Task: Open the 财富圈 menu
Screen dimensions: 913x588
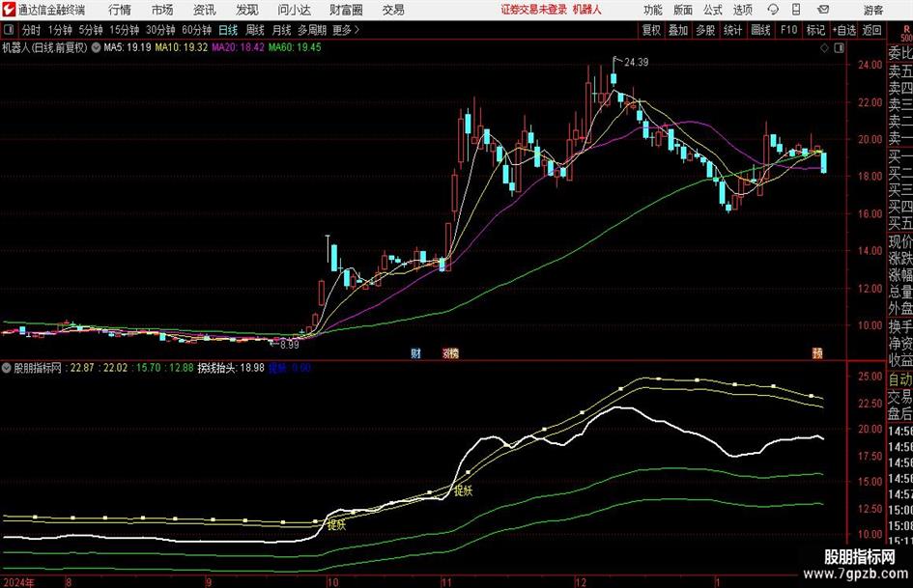Action: point(346,10)
